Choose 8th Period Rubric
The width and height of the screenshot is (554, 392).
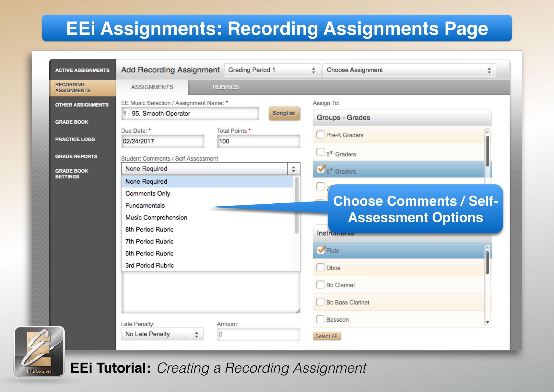[x=207, y=230]
